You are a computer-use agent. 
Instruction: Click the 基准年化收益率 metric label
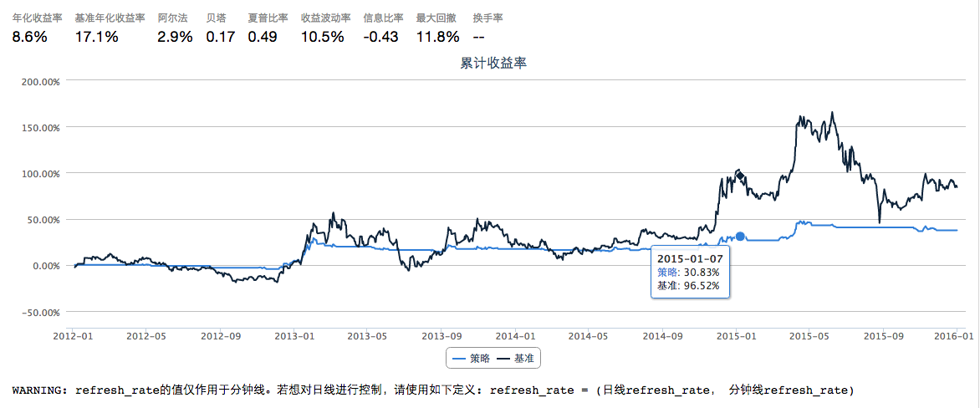[110, 18]
